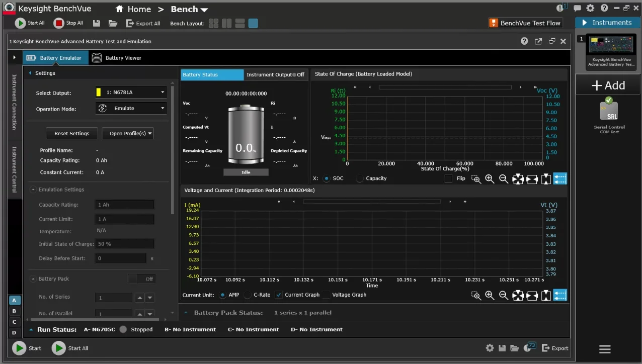Collapse the Instruments side panel
Viewport: 642px width, 364px height.
tap(584, 23)
